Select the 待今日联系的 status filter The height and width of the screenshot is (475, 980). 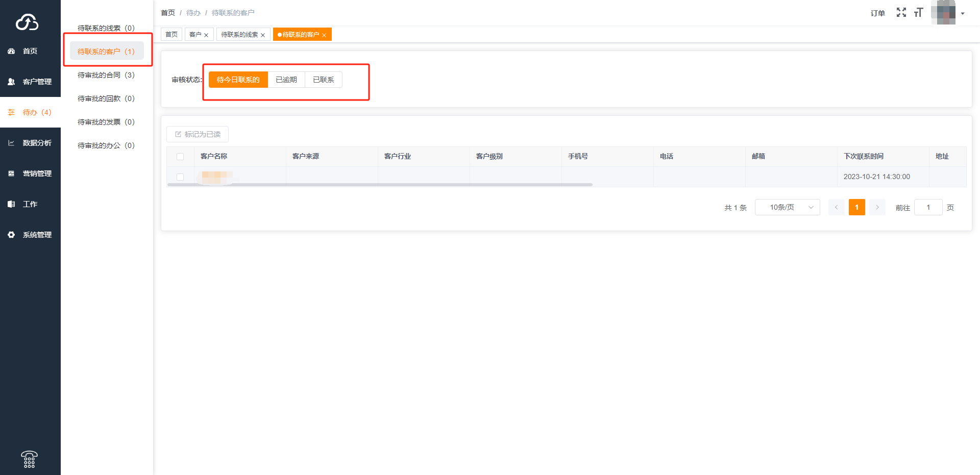pyautogui.click(x=238, y=80)
